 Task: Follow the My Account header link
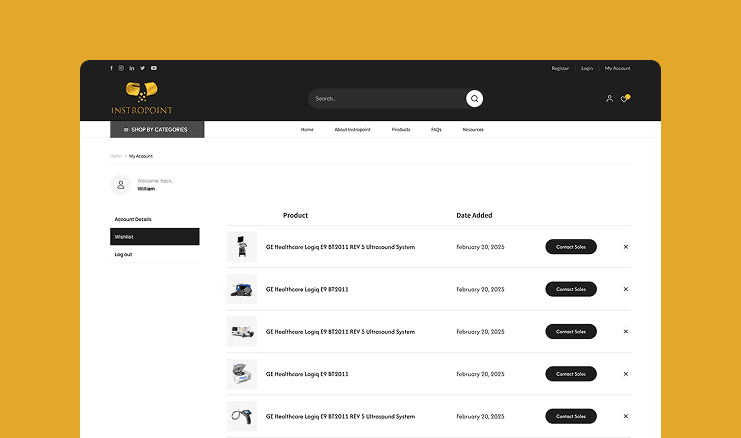(618, 69)
